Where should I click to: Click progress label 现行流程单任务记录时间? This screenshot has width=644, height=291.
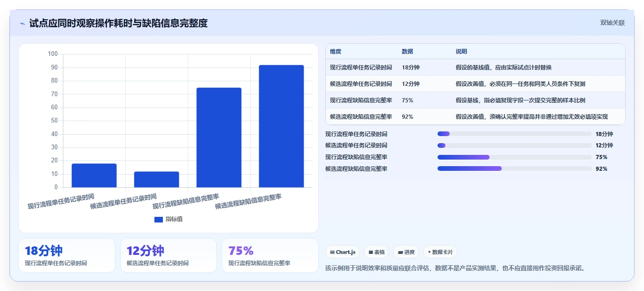(356, 134)
